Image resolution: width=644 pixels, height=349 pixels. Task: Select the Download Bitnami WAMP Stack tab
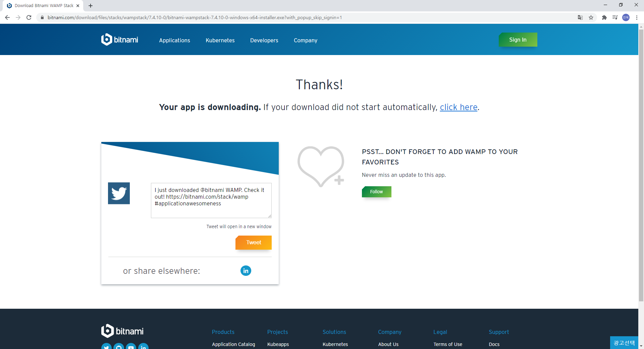click(x=44, y=6)
